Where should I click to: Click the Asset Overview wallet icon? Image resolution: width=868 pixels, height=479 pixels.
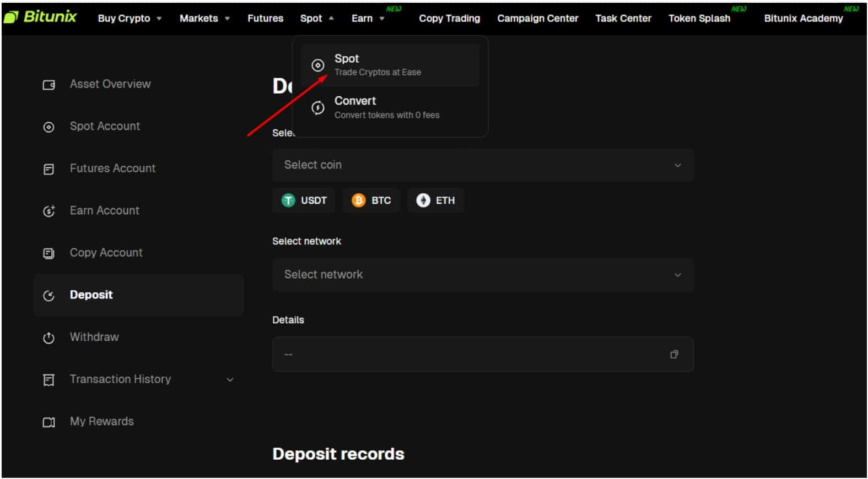click(x=49, y=85)
